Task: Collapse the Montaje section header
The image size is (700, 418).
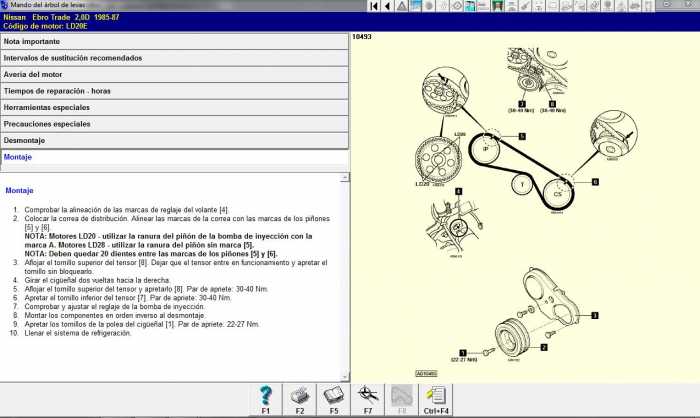Action: coord(174,157)
